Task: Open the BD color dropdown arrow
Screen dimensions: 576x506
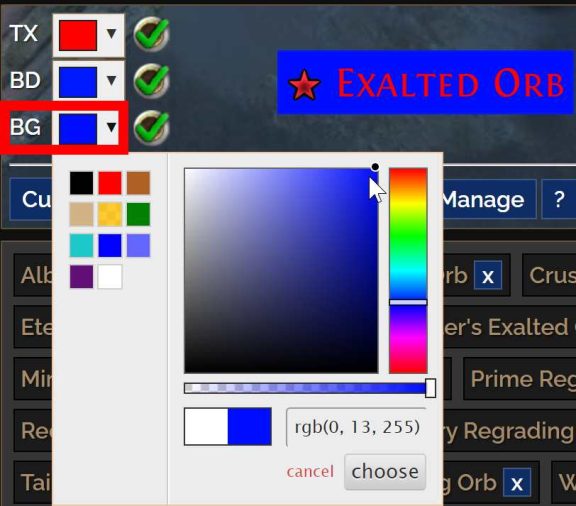Action: (x=111, y=80)
